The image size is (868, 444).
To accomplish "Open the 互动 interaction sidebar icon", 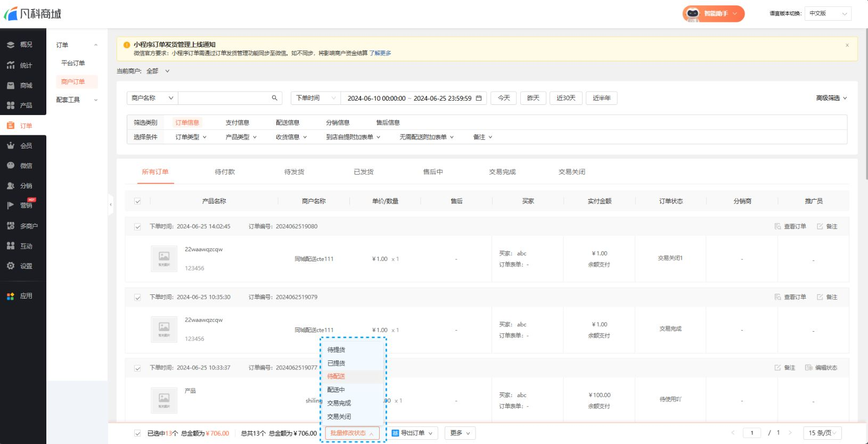I will (11, 246).
